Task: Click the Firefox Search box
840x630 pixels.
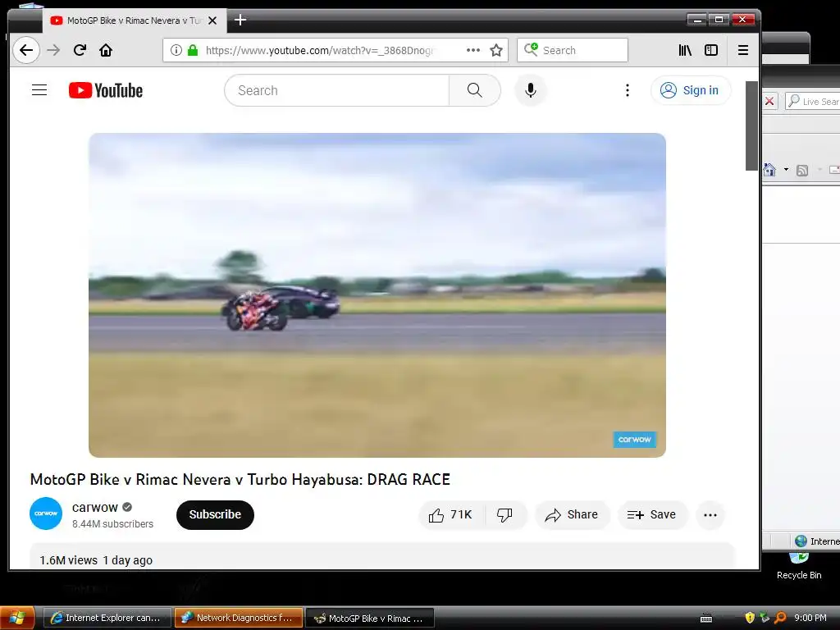Action: [x=572, y=50]
